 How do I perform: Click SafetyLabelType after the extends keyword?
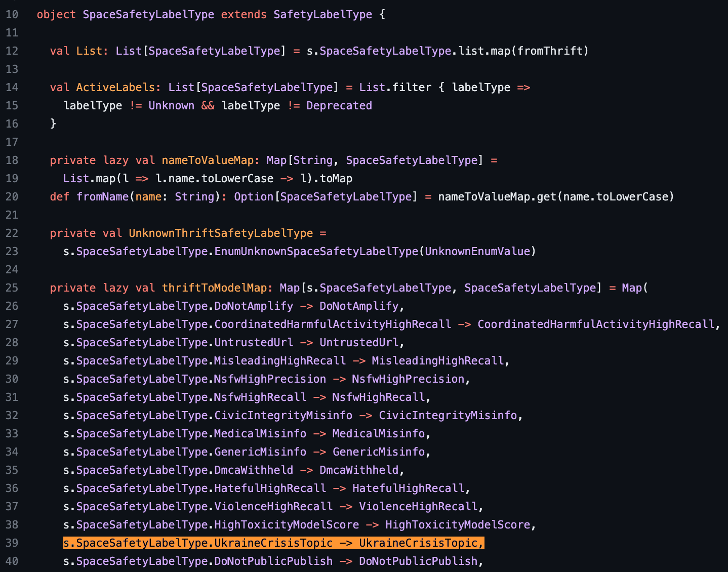click(322, 14)
